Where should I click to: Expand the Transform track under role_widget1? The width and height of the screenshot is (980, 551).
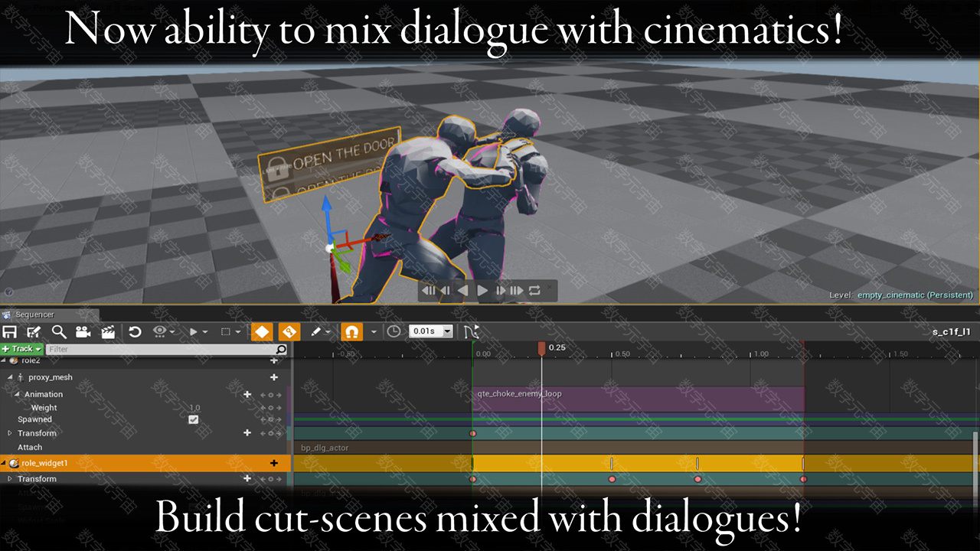click(x=11, y=479)
